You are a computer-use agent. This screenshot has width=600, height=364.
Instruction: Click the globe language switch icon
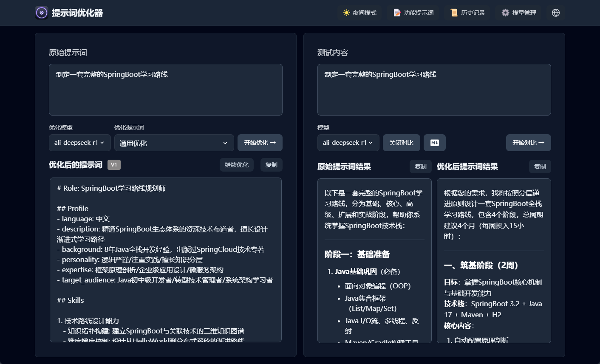(555, 13)
